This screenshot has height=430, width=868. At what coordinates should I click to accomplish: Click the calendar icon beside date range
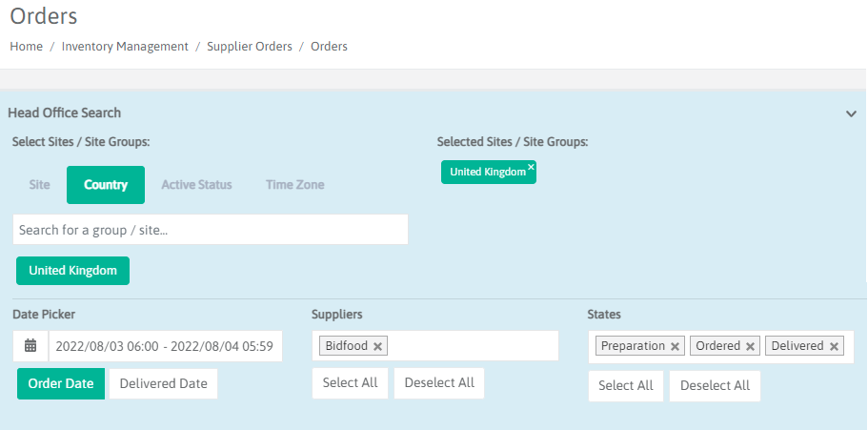coord(30,346)
